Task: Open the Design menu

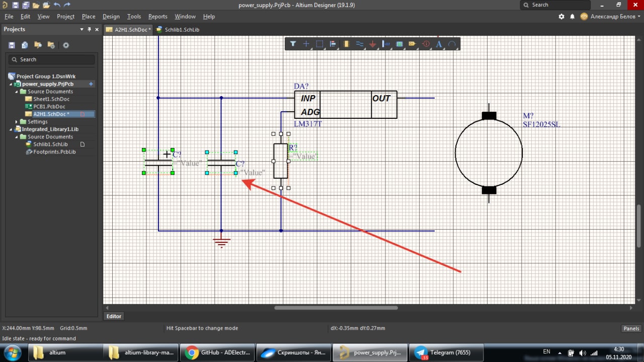Action: pyautogui.click(x=111, y=17)
